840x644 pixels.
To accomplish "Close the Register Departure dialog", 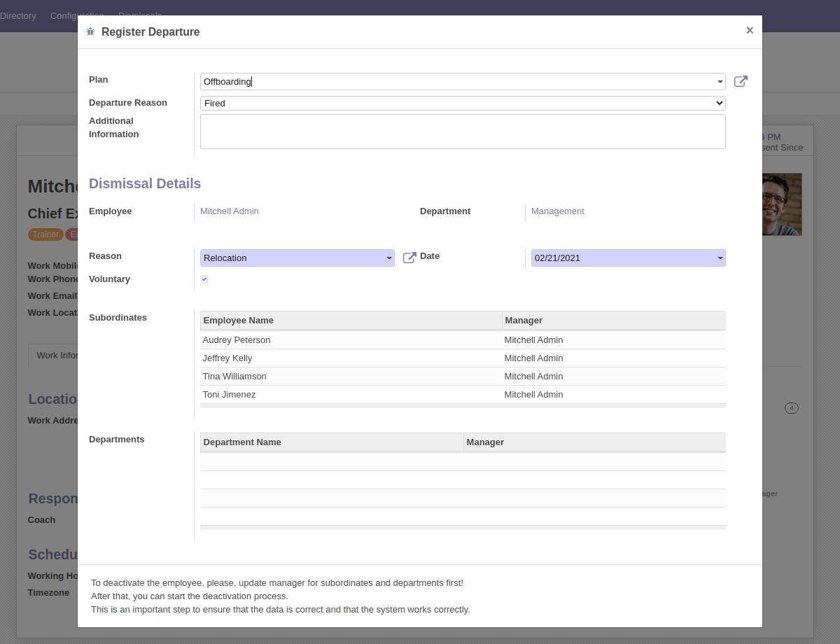I will point(750,30).
